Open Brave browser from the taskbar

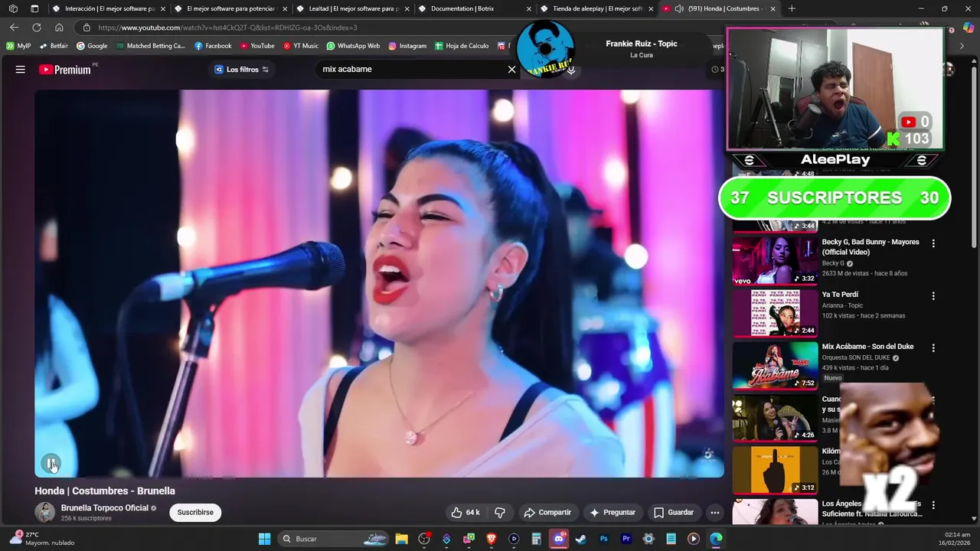click(491, 539)
